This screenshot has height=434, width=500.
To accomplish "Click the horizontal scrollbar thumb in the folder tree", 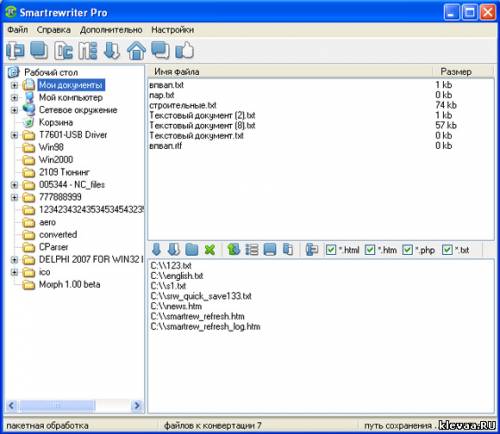I will [57, 406].
